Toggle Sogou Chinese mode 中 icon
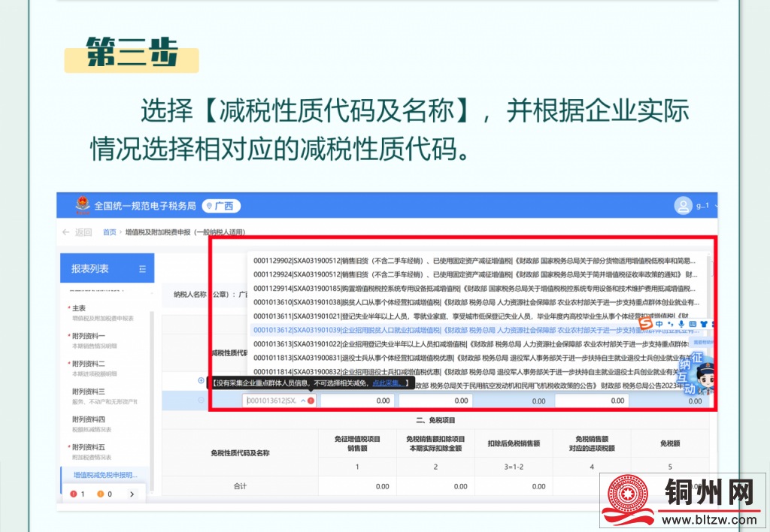 pos(659,324)
